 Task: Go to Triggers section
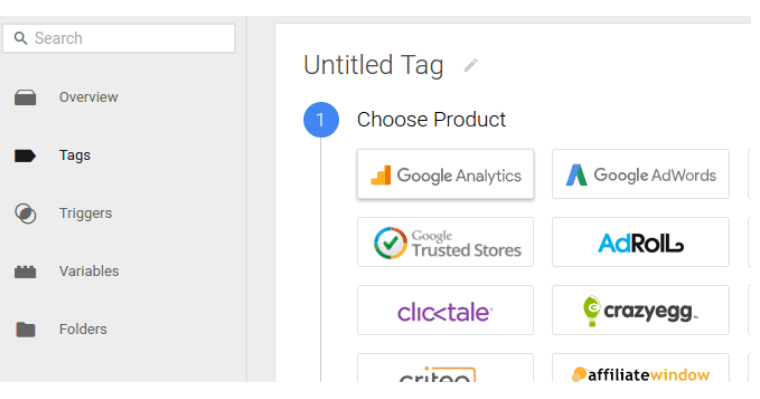point(85,213)
